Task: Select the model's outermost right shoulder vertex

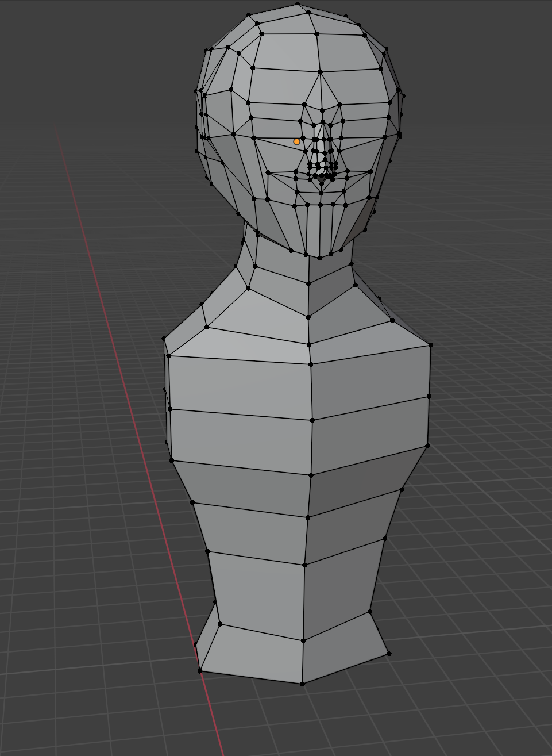Action: pyautogui.click(x=431, y=345)
